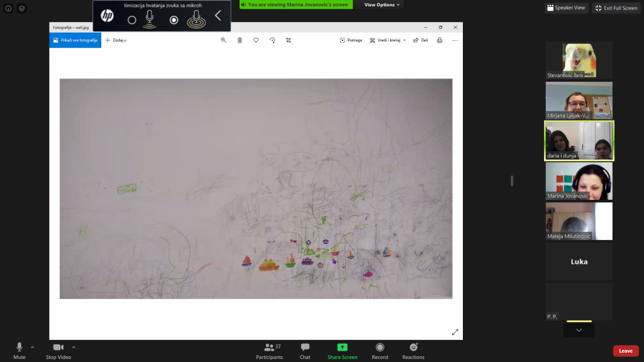Expand the View Options dropdown
The height and width of the screenshot is (362, 644).
tap(382, 5)
